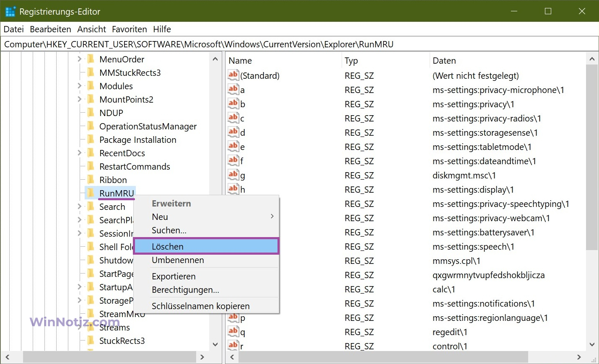This screenshot has width=599, height=364.
Task: Open the Datei menu
Action: tap(14, 29)
